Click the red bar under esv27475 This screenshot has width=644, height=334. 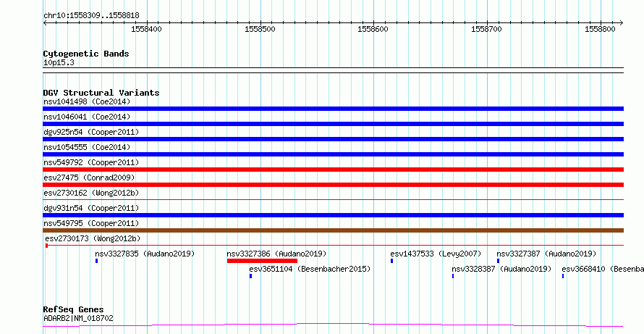point(333,185)
